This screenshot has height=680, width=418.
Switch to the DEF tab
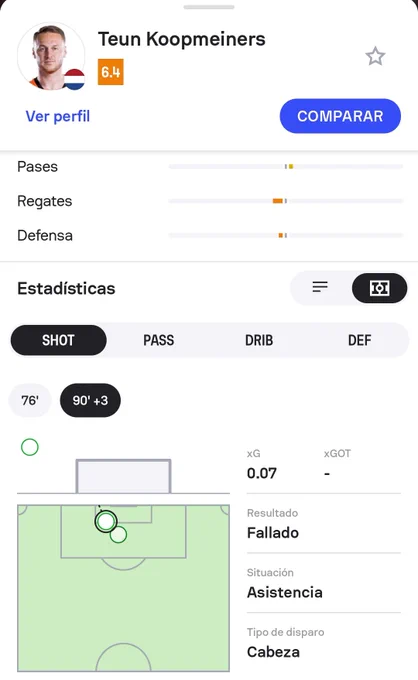(359, 340)
